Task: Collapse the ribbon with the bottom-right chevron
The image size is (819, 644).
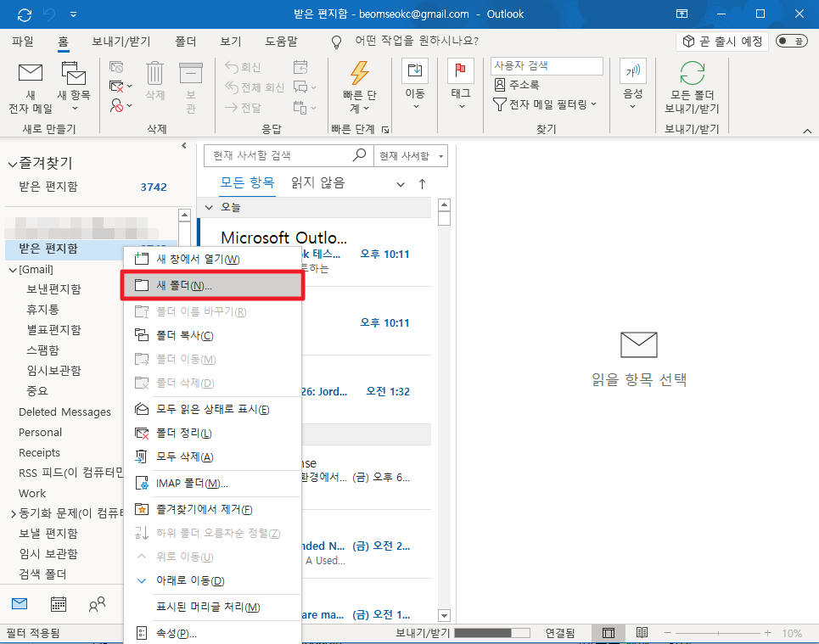Action: coord(807,131)
